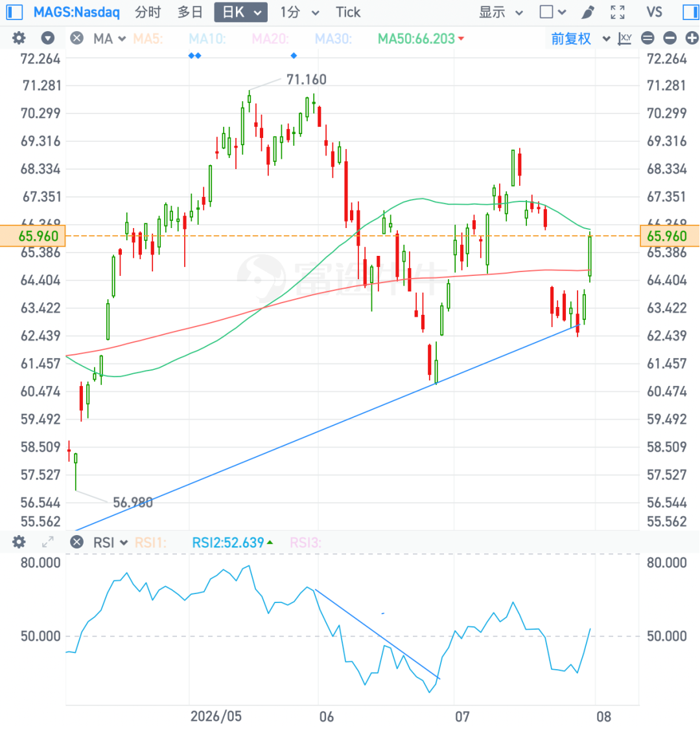Screen dimensions: 700x732
Task: Toggle the MA30 line visibility
Action: 333,38
